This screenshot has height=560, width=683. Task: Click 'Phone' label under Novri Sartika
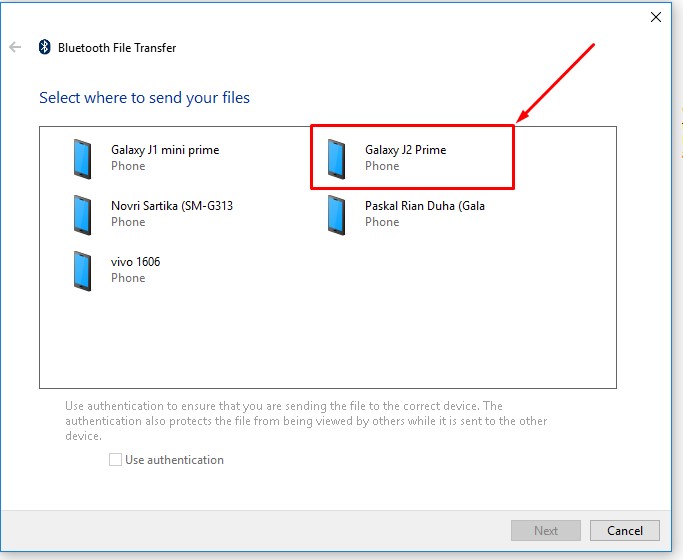coord(128,222)
